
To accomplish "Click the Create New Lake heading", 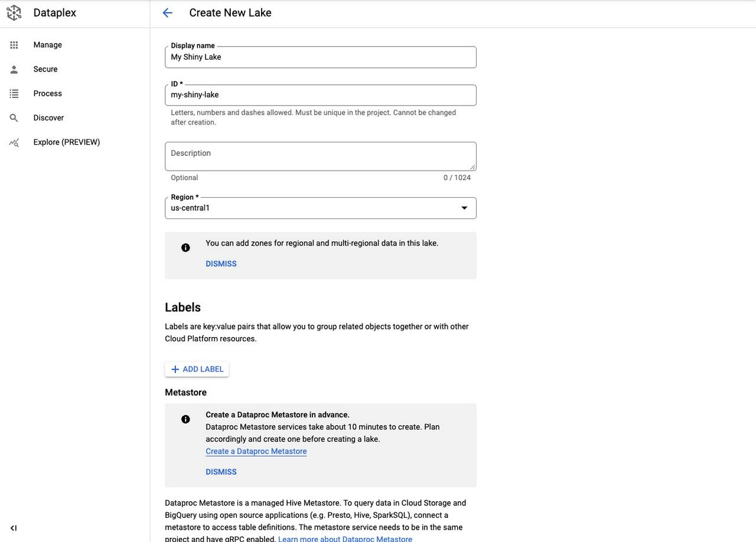I will point(230,13).
